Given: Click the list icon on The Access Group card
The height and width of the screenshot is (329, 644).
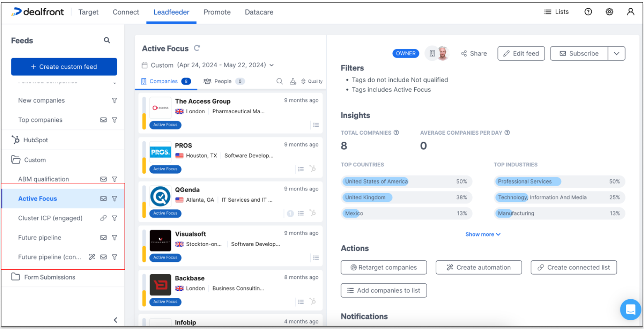Looking at the screenshot, I should click(x=316, y=125).
